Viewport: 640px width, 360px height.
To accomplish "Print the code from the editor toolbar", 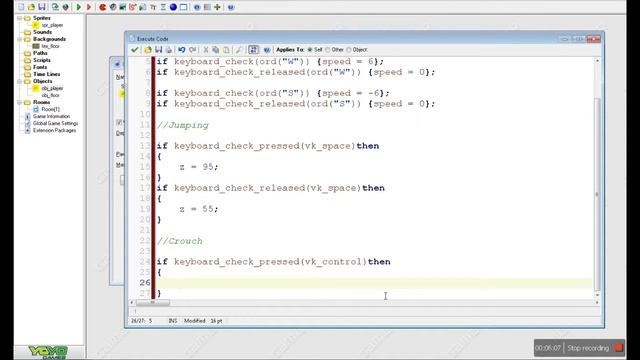I will click(169, 49).
